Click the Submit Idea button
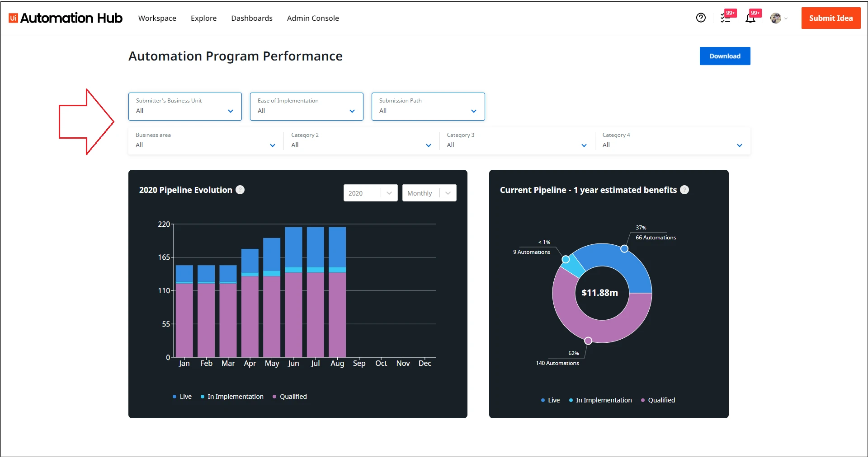This screenshot has width=868, height=458. point(831,18)
